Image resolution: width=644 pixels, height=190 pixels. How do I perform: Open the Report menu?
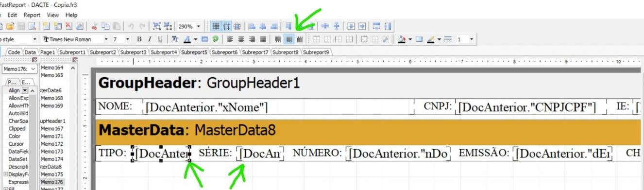click(32, 15)
